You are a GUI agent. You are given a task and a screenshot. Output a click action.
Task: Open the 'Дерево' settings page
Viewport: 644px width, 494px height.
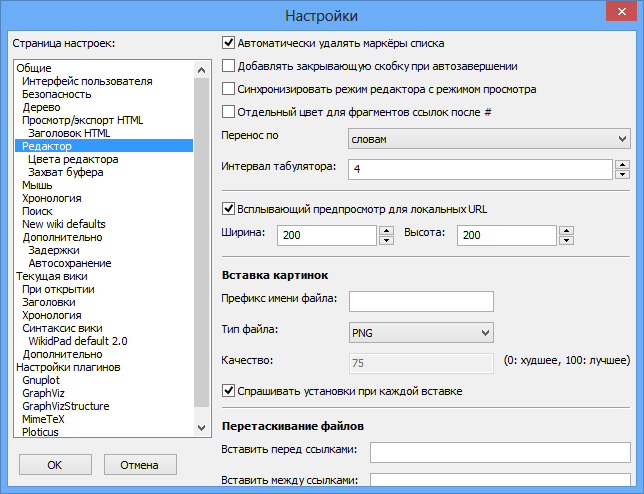pos(41,107)
